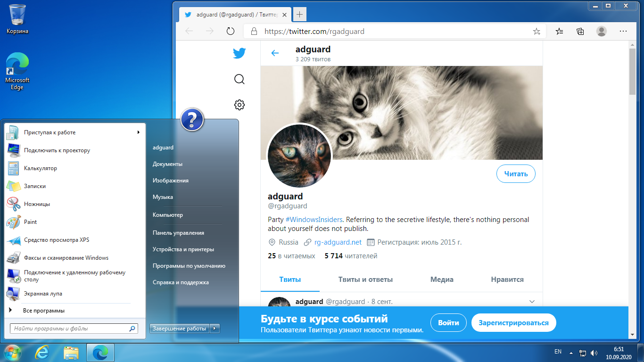Viewport: 644px width, 362px height.
Task: Open the tweet options chevron on adguard tweet
Action: [532, 302]
